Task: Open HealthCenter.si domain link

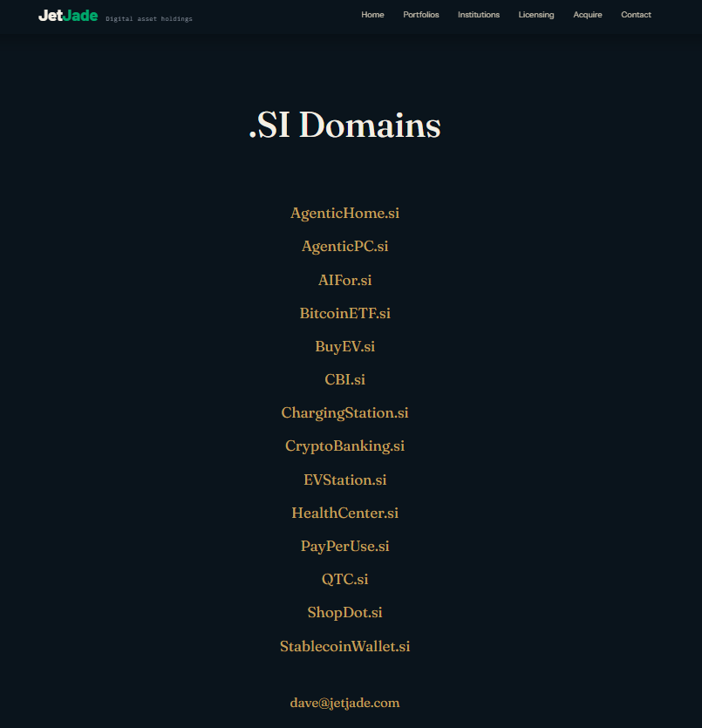Action: 345,513
